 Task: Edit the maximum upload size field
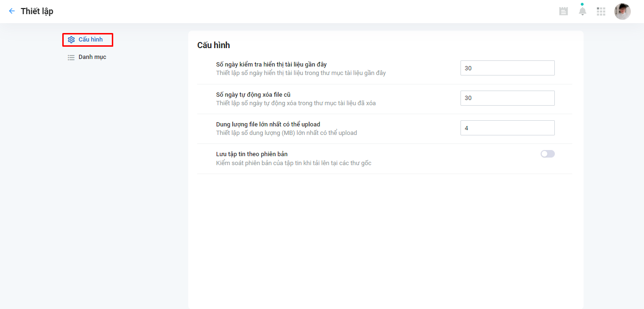(x=508, y=128)
